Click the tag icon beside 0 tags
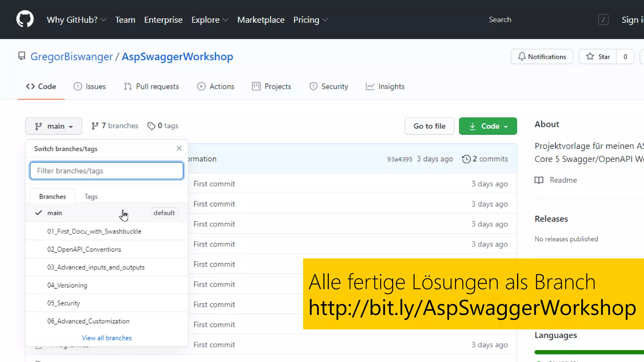Image resolution: width=644 pixels, height=362 pixels. point(151,126)
